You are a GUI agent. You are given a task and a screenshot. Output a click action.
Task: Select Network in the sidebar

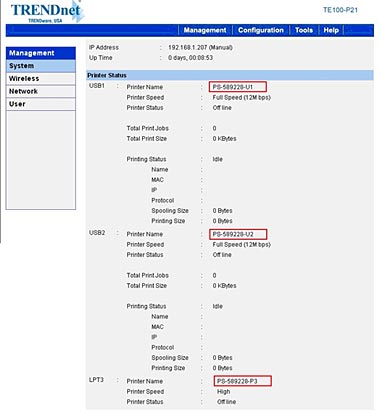point(41,91)
